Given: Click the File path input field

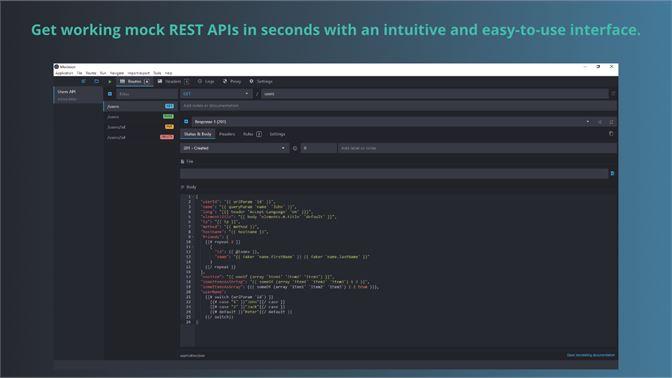Looking at the screenshot, I should coord(394,174).
